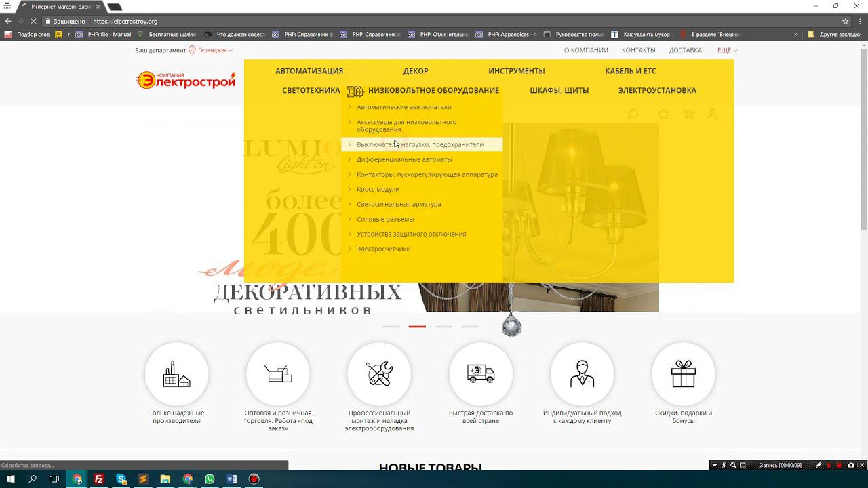The width and height of the screenshot is (868, 488).
Task: Click the delivery truck icon
Action: pyautogui.click(x=481, y=373)
